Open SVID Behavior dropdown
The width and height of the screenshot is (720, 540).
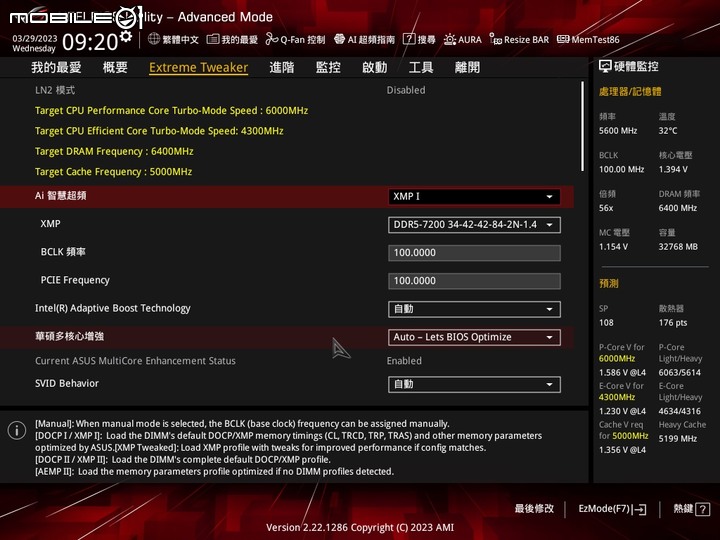pyautogui.click(x=474, y=384)
